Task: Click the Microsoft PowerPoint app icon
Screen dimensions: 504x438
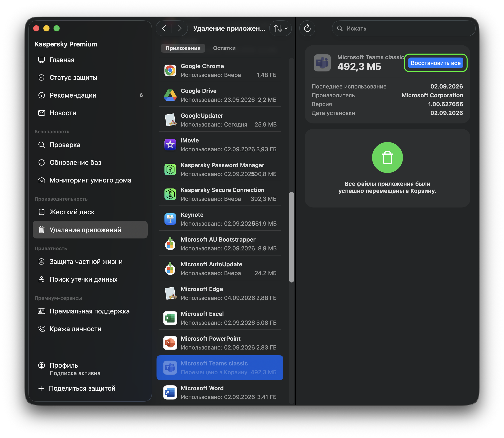Action: pyautogui.click(x=170, y=343)
